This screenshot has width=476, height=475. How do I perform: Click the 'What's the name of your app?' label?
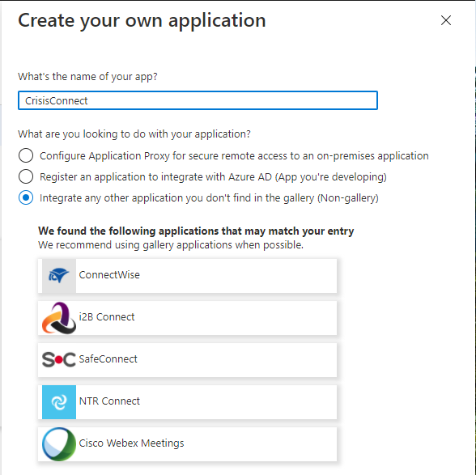87,77
